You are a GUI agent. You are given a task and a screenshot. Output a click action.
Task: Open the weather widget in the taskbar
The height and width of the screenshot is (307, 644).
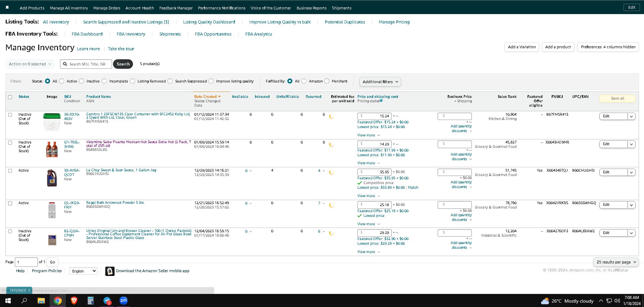pos(567,301)
